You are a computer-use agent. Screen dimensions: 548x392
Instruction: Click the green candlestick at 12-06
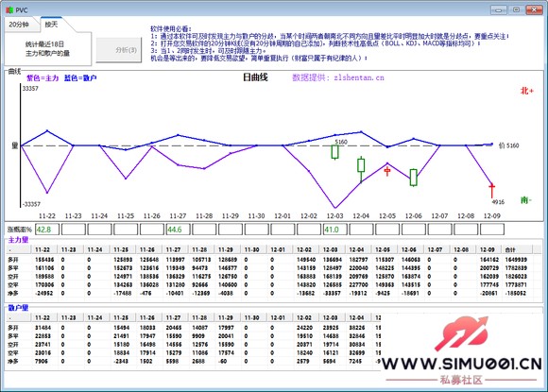[414, 178]
